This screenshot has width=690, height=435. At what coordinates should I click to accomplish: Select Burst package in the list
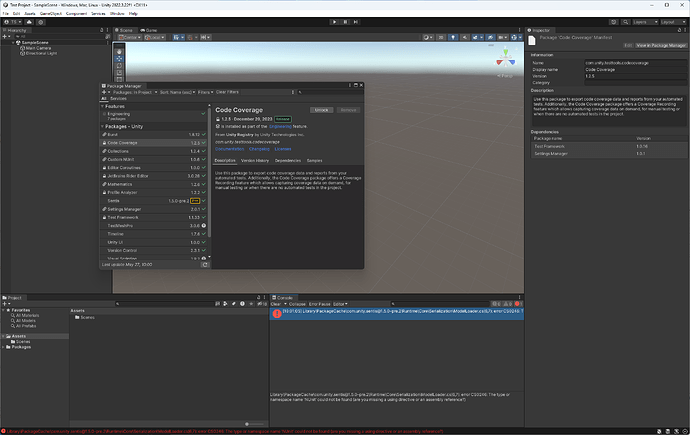tap(154, 135)
